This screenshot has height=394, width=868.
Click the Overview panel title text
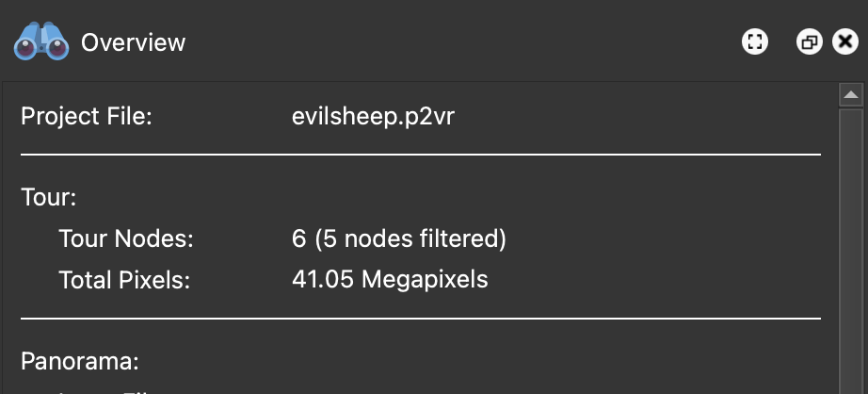pos(133,42)
